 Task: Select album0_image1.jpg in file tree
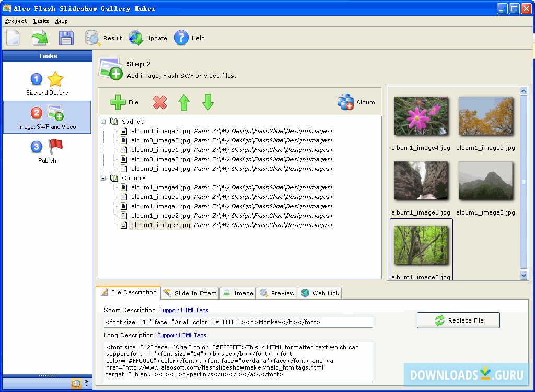pyautogui.click(x=160, y=150)
